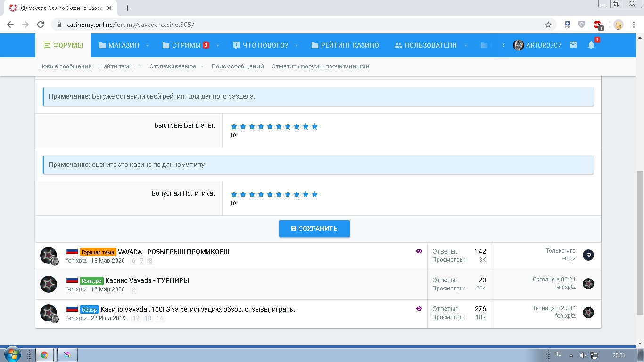Go to page 8 of РОЗЫГРЫШ ПРОМИКОВ thread
644x362 pixels.
coord(151,261)
